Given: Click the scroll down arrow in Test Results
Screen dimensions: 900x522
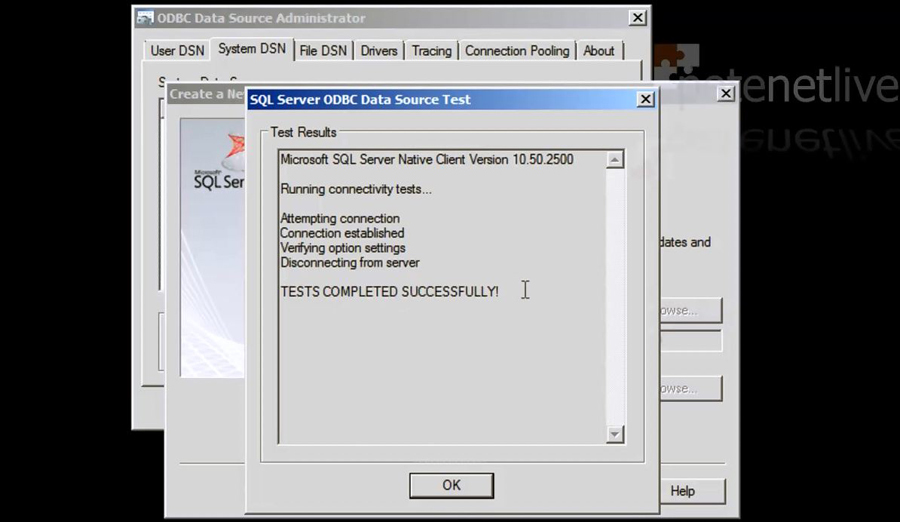Looking at the screenshot, I should (x=615, y=434).
